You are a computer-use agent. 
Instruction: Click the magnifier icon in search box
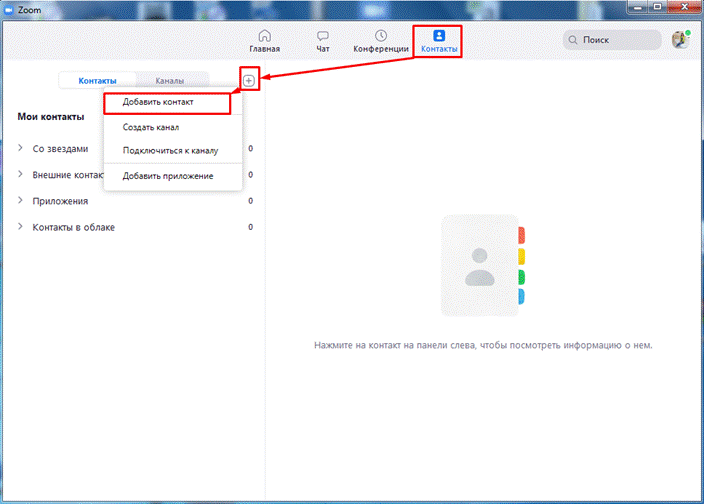tap(574, 41)
